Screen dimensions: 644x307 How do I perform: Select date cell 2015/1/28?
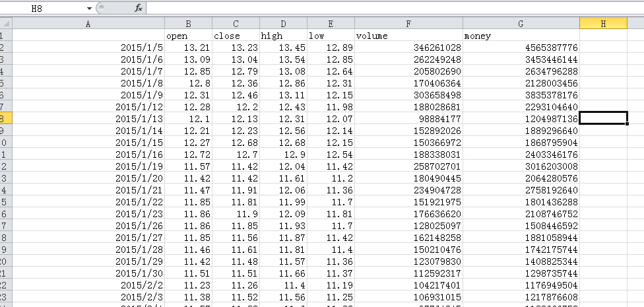(x=88, y=250)
